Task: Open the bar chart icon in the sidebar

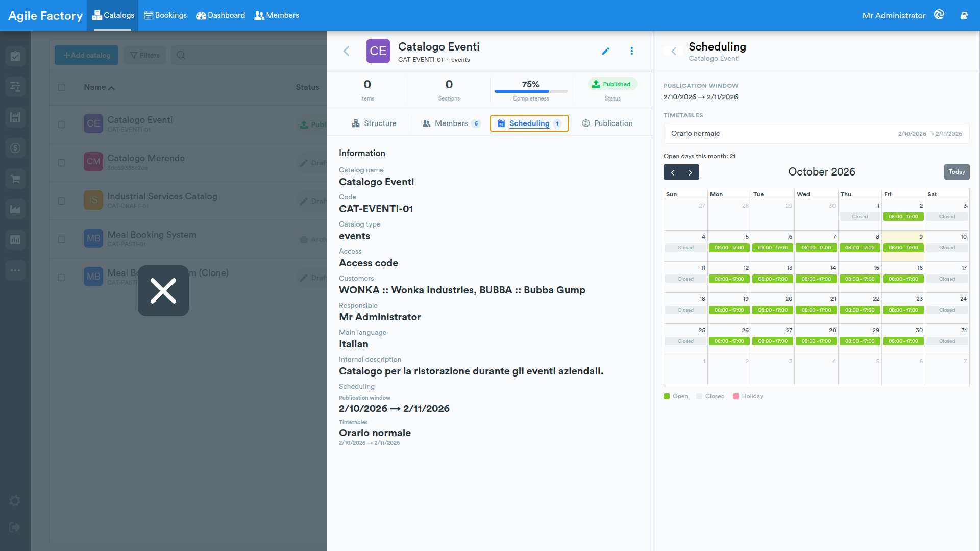Action: tap(15, 240)
